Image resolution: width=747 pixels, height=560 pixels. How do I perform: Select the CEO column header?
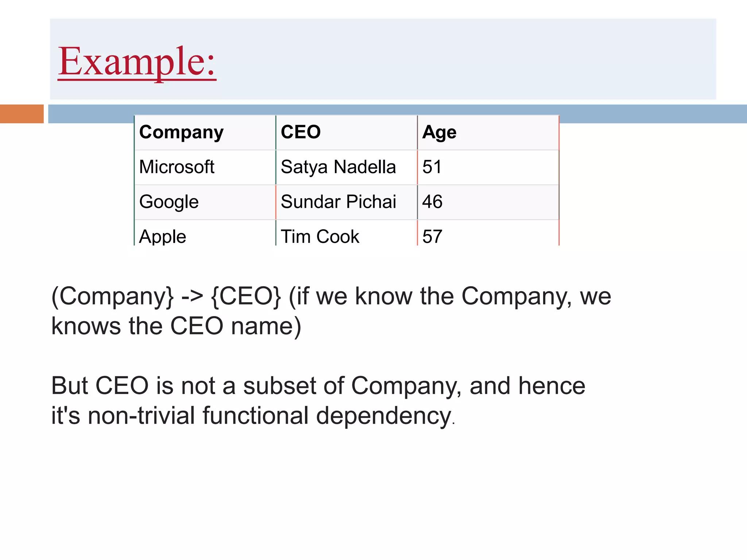coord(301,132)
